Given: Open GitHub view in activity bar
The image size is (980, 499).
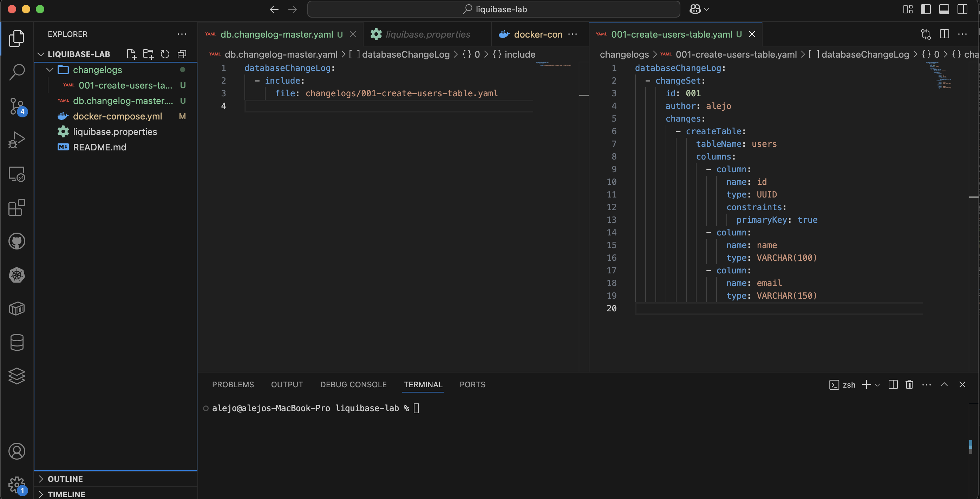Looking at the screenshot, I should click(17, 241).
